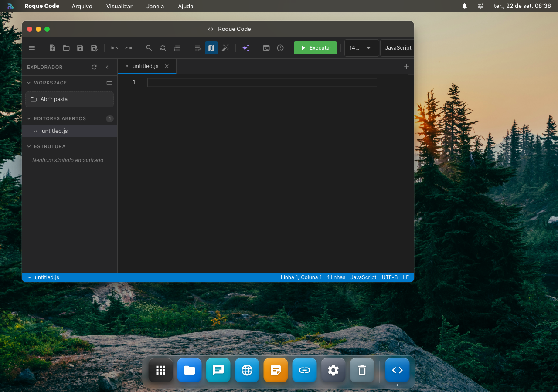This screenshot has width=558, height=392.
Task: Undo the last edit
Action: point(115,48)
